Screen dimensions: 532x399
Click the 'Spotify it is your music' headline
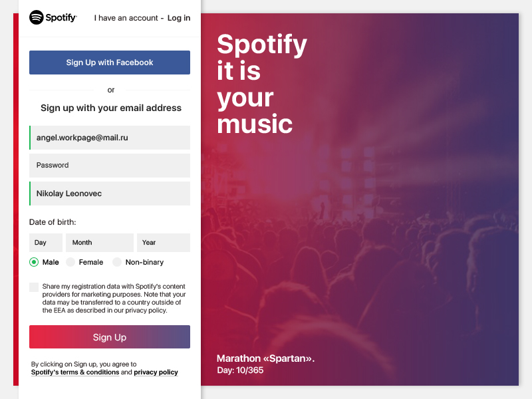coord(261,84)
